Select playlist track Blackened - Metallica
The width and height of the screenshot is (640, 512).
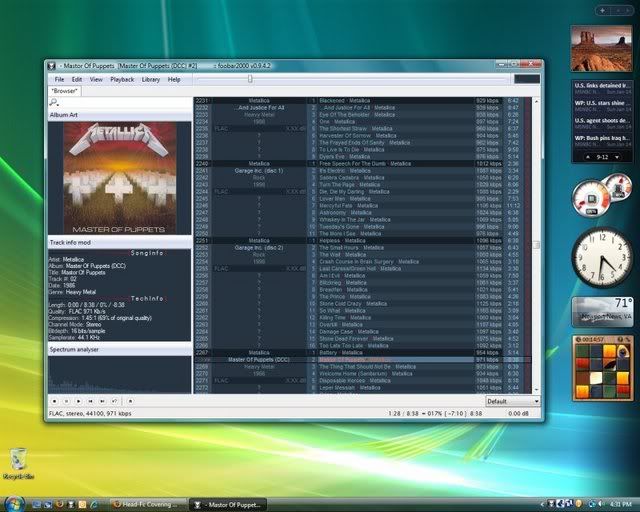344,100
